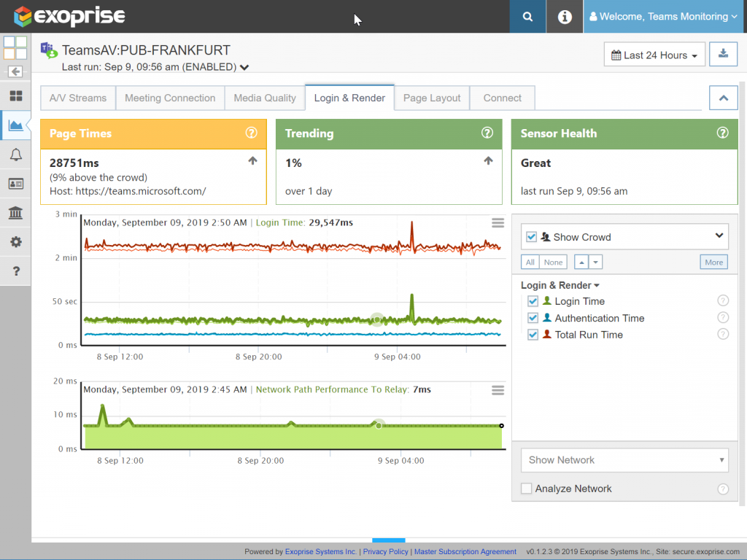Screen dimensions: 747x560
Task: Open alarms via the bell icon
Action: (15, 155)
